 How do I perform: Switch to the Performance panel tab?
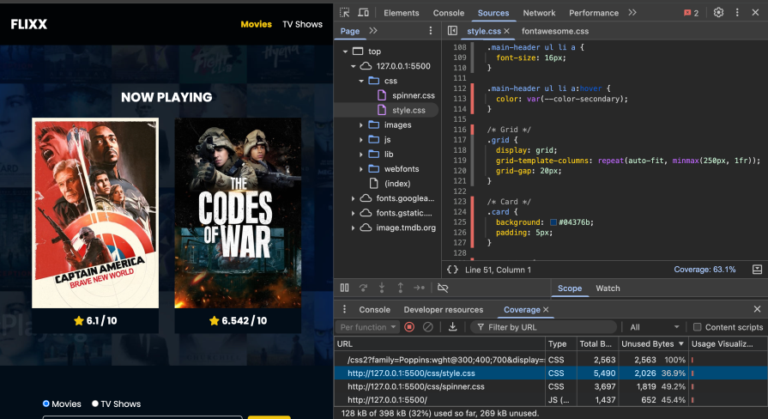click(x=594, y=13)
